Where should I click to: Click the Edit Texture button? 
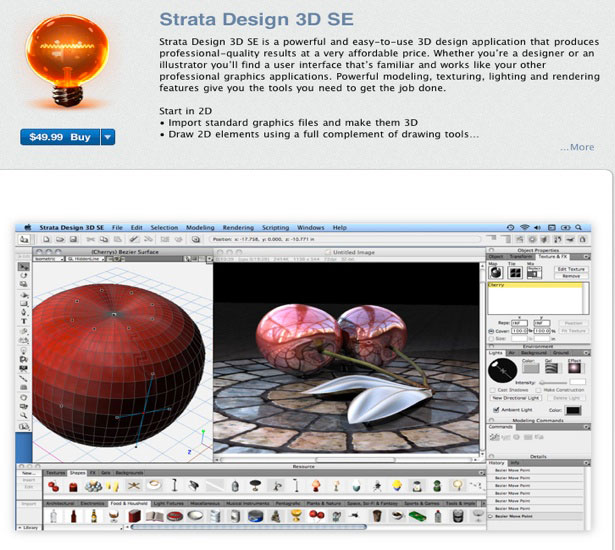(571, 269)
